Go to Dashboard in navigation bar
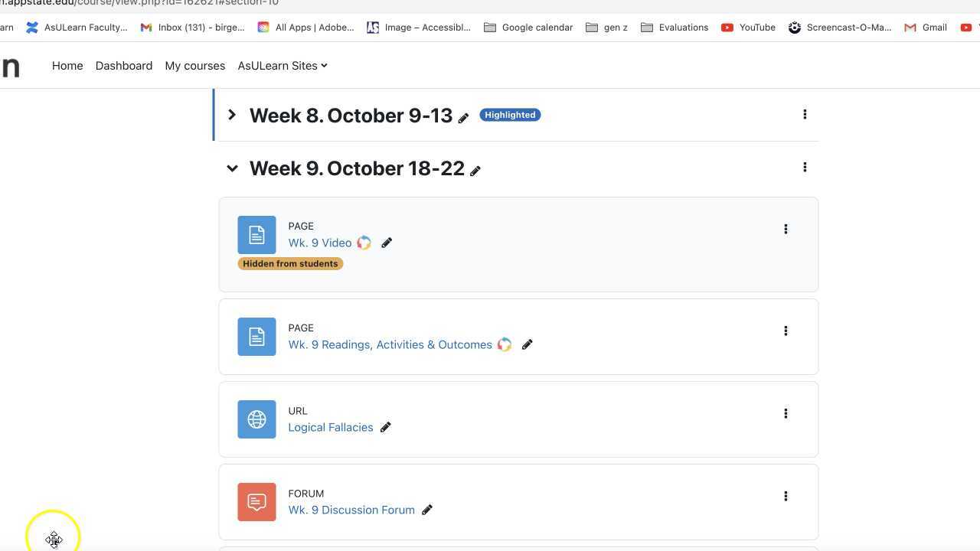This screenshot has width=980, height=551. (124, 66)
